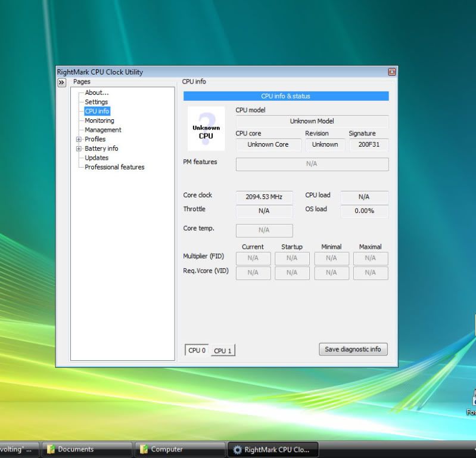Viewport: 476px width, 458px height.
Task: Click the Current Multiplier (FID) field
Action: [x=253, y=258]
